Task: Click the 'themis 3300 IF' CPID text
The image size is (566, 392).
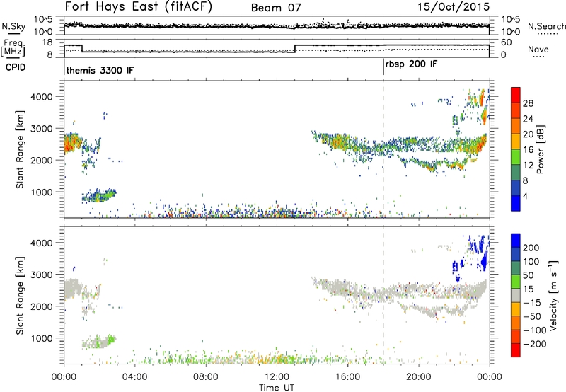Action: (100, 70)
